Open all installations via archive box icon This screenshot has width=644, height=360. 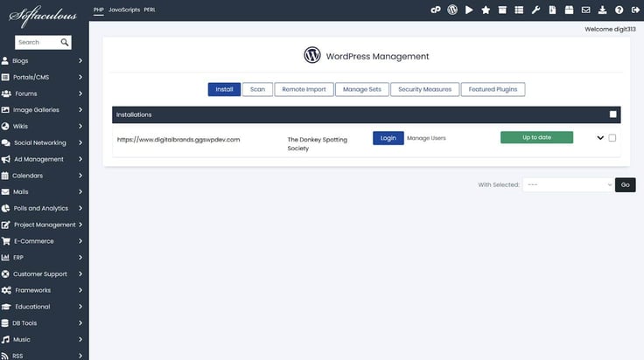(502, 10)
